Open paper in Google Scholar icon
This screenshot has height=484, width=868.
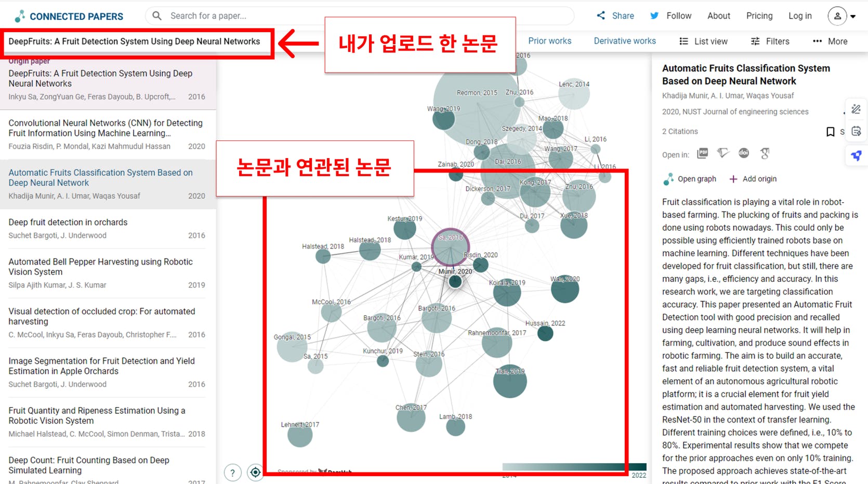point(765,153)
